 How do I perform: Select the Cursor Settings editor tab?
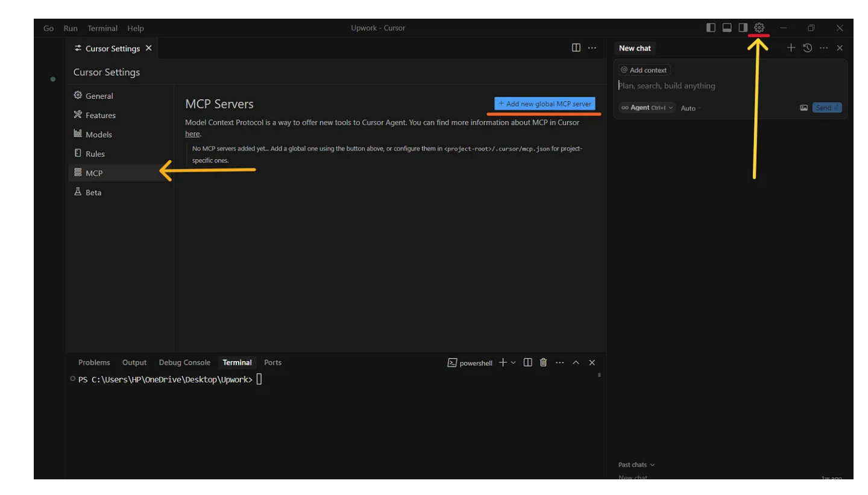coord(112,48)
